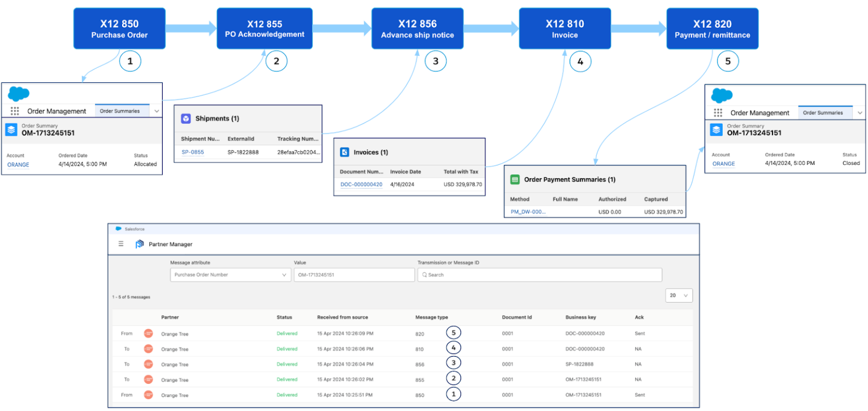868x411 pixels.
Task: Open the app launcher grid in the Closed order panel
Action: (718, 113)
